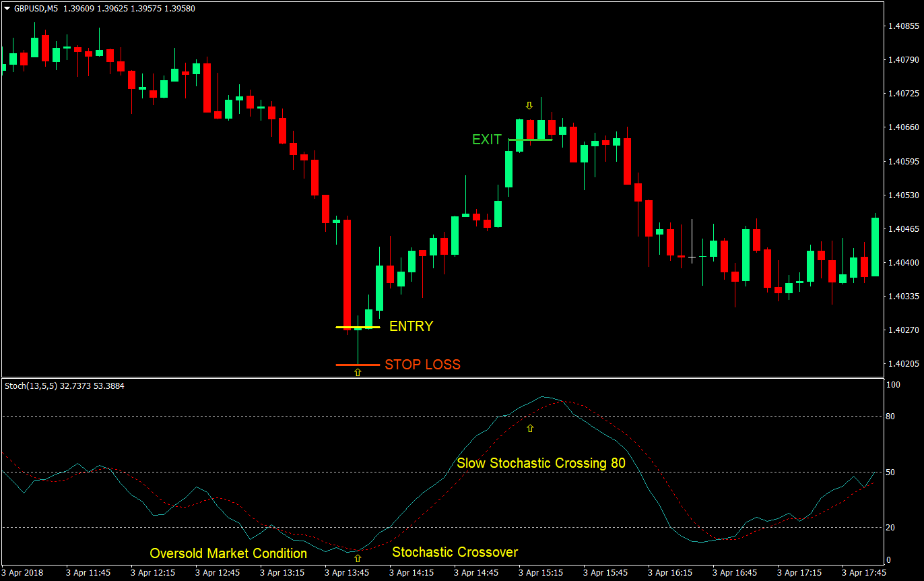Select the green EXIT horizontal line
Viewport: 924px width, 581px height.
[x=530, y=140]
